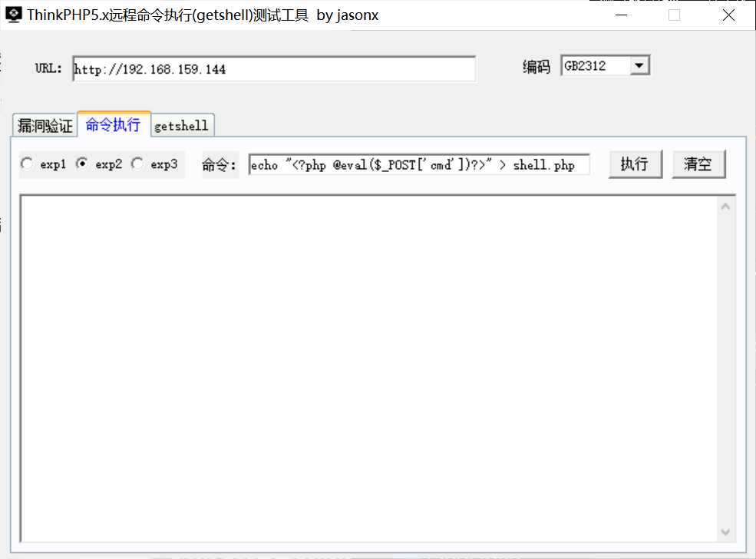
Task: Close the ThinkPHP tool window
Action: pos(728,15)
